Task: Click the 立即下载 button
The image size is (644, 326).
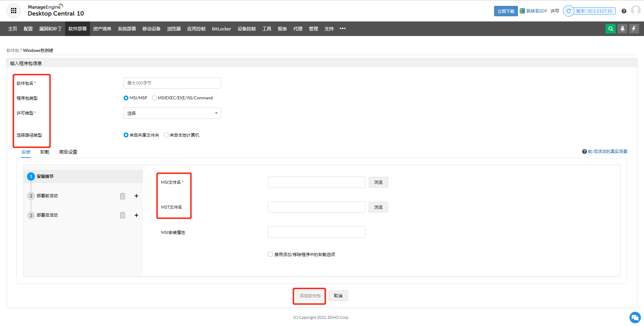Action: point(506,11)
